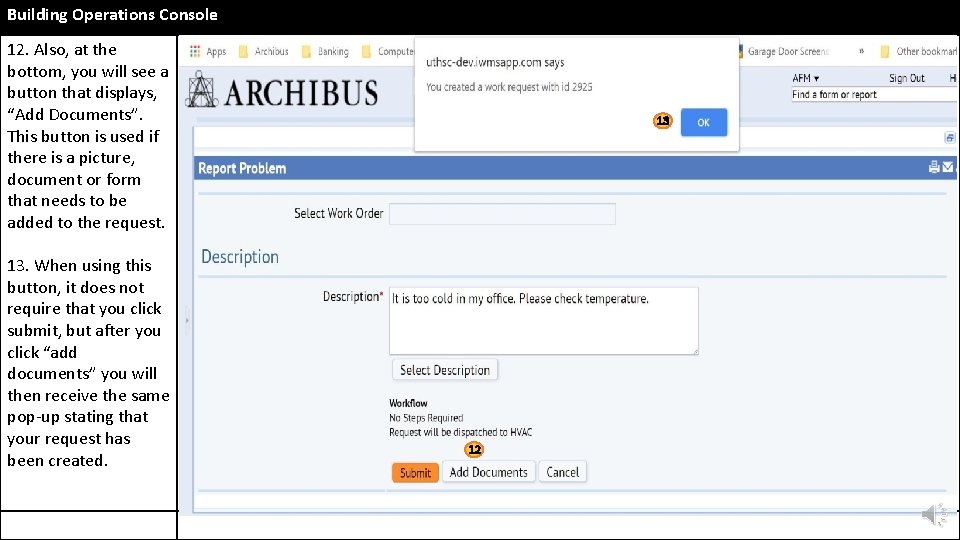
Task: Click the Find a form or report box
Action: click(874, 95)
